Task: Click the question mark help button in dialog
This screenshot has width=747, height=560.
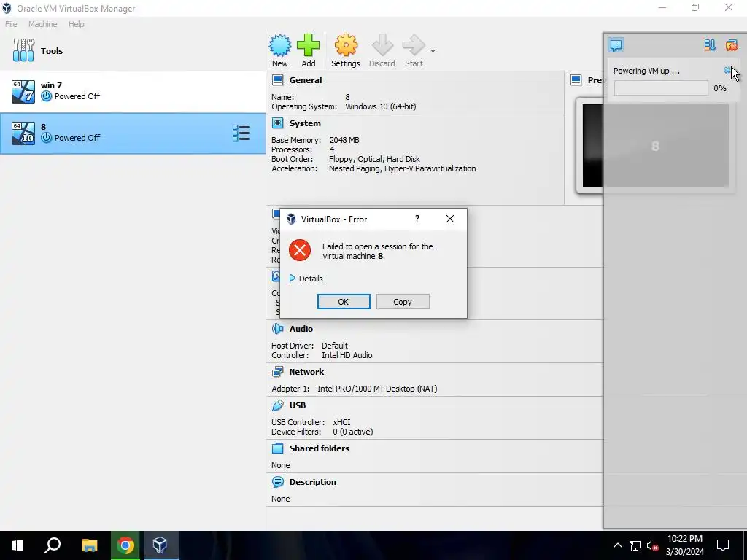Action: coord(417,219)
